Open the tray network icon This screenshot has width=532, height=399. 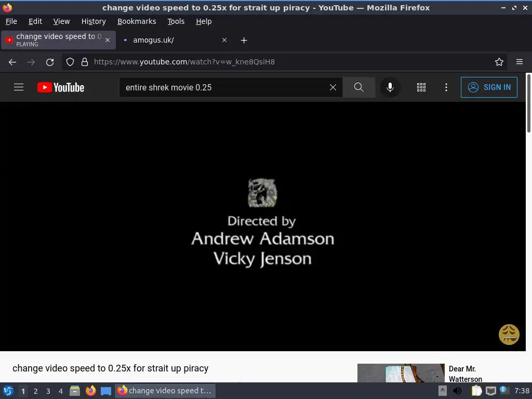point(490,391)
